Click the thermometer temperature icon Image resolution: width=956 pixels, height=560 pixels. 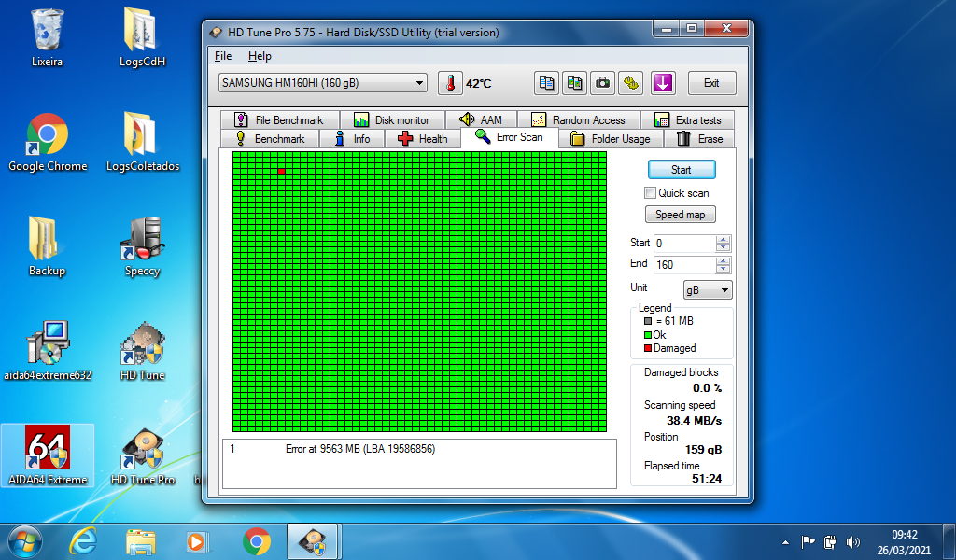[450, 83]
